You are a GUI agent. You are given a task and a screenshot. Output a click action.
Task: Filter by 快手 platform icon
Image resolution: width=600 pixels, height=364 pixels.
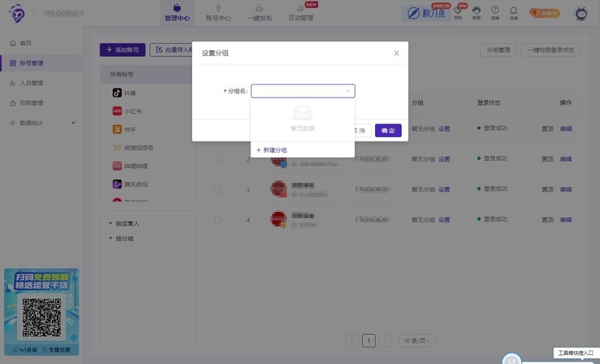pyautogui.click(x=117, y=129)
